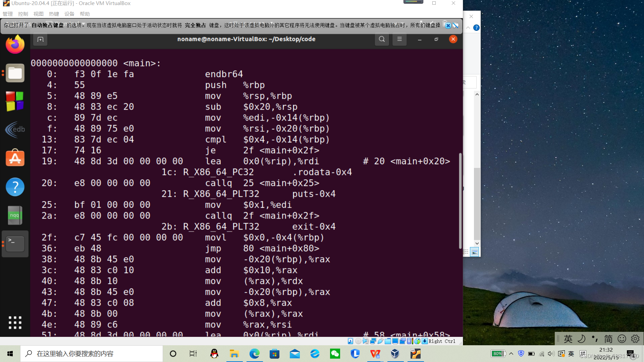Click the terminal search magnifier icon

click(x=382, y=39)
